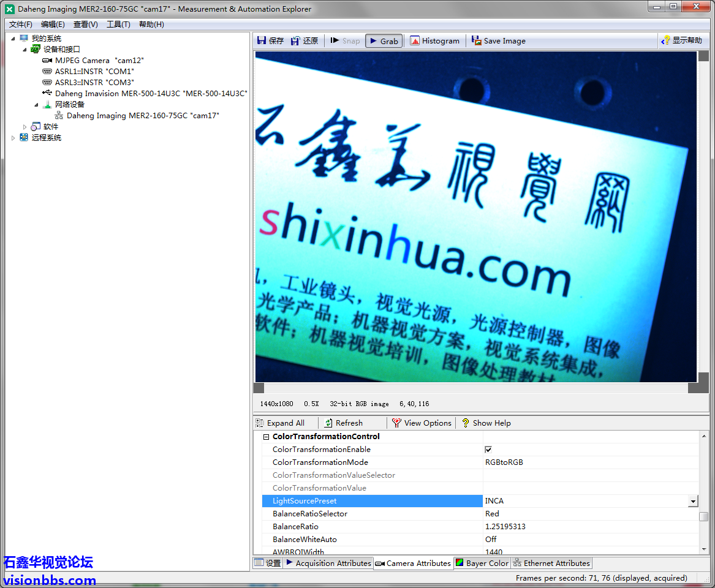Screen dimensions: 715x588
Task: Click the MER-500-14U3C USB device icon
Action: click(47, 93)
